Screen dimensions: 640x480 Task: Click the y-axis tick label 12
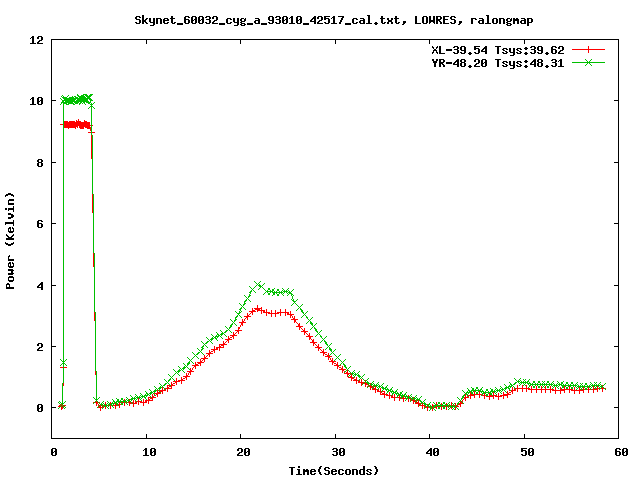click(36, 40)
